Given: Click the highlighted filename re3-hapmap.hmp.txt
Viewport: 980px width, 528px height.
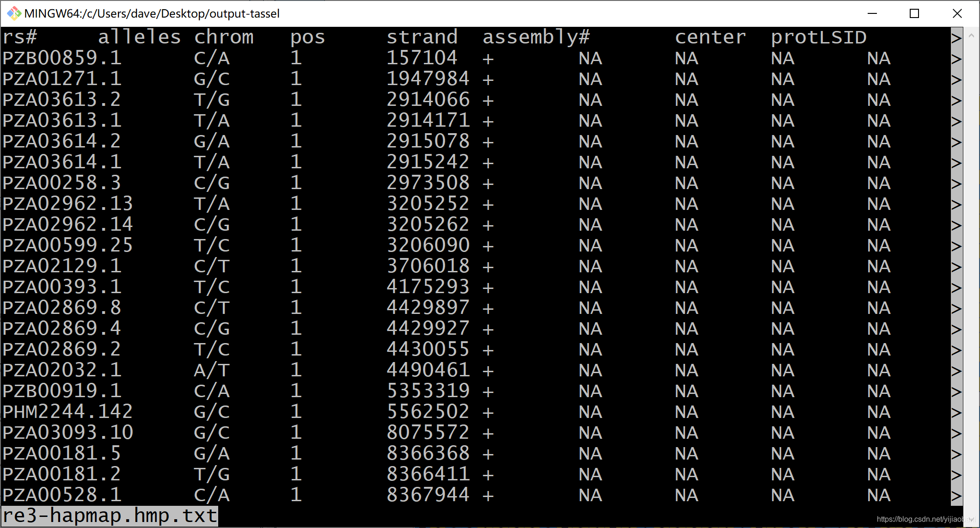Looking at the screenshot, I should [x=110, y=516].
